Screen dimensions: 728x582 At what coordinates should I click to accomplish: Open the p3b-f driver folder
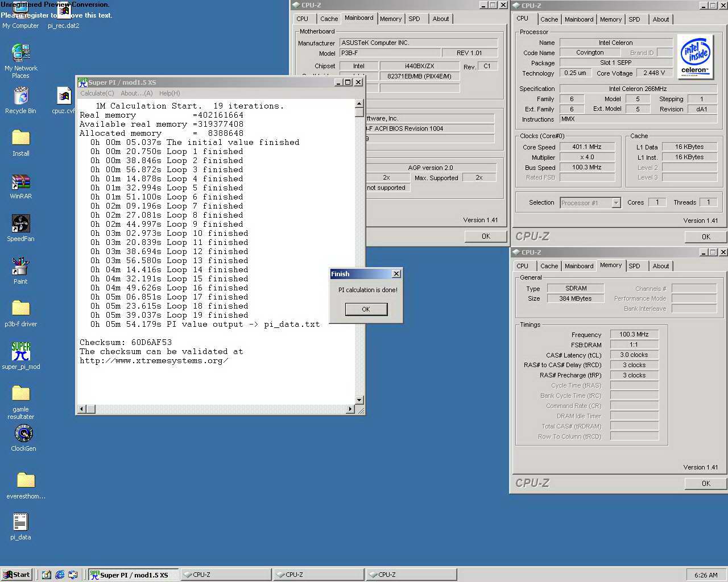click(21, 313)
